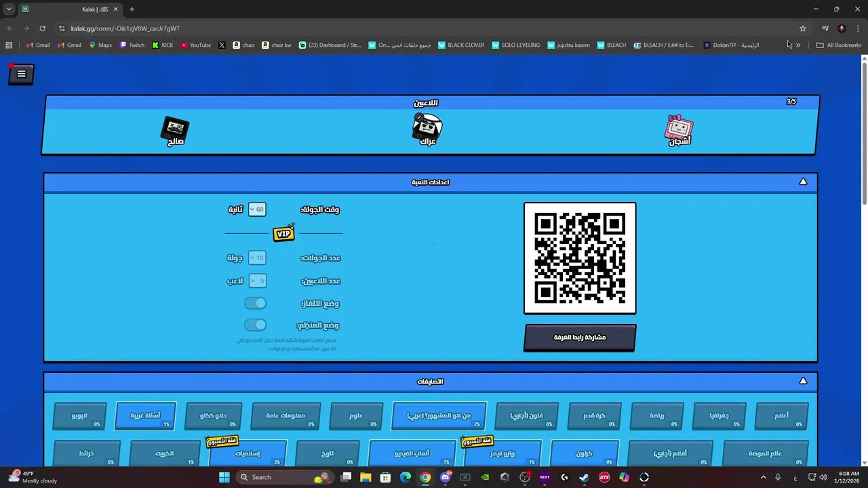This screenshot has height=488, width=868.
Task: Select the حلو ككاو category
Action: point(213,416)
